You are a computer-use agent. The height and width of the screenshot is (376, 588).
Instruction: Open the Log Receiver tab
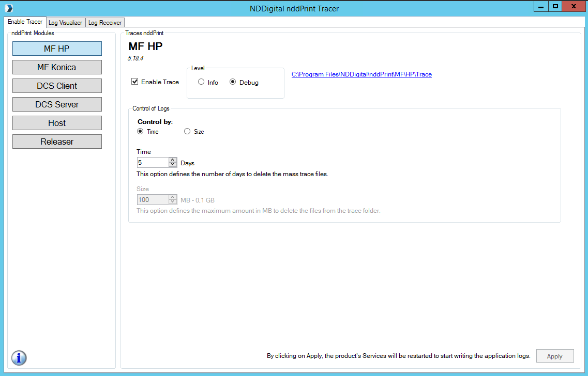(x=105, y=23)
